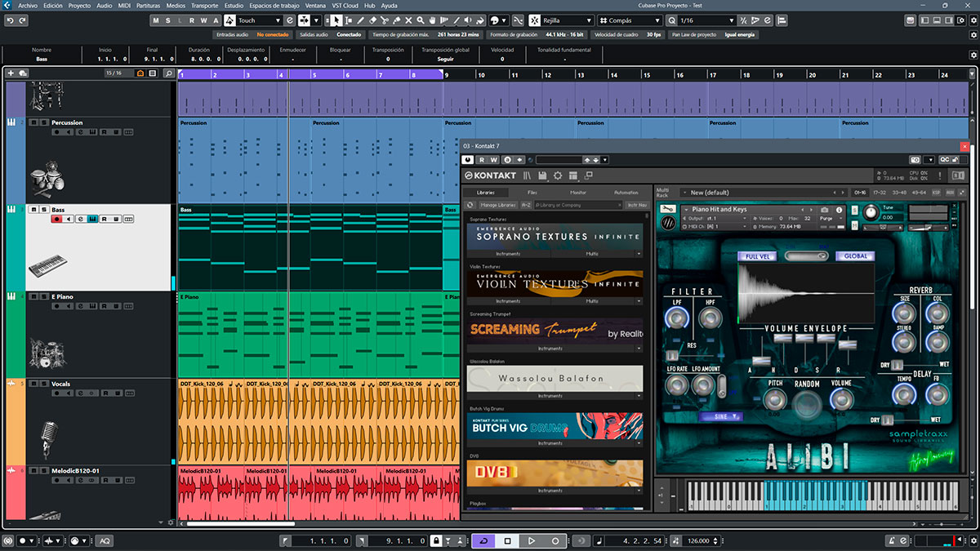This screenshot has width=980, height=551.
Task: Open Kontakt browser view icon
Action: point(528,176)
